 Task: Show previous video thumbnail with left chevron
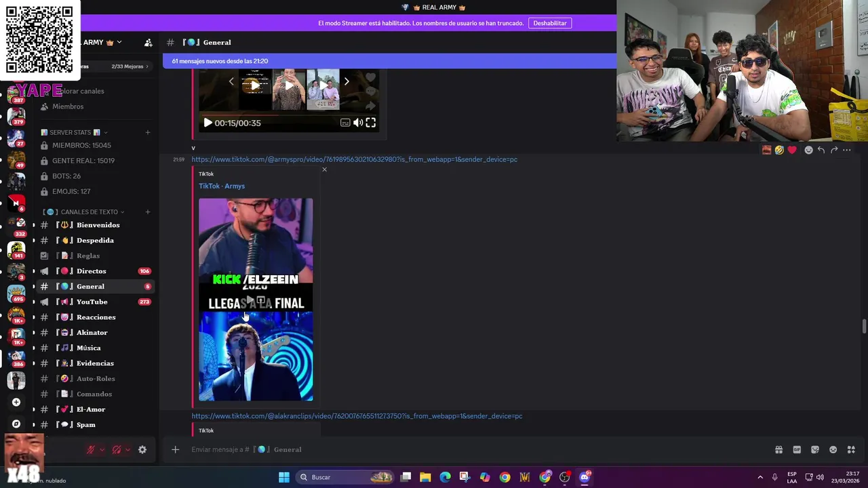231,81
